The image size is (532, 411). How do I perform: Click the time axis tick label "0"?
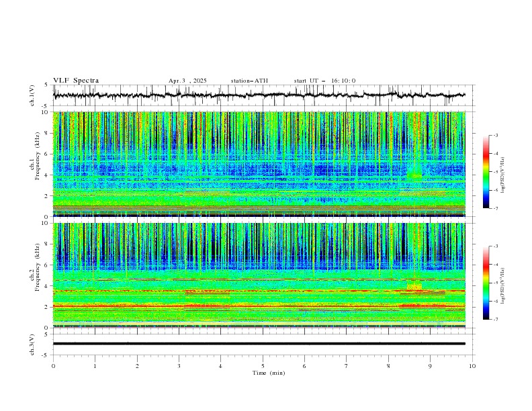(53, 366)
